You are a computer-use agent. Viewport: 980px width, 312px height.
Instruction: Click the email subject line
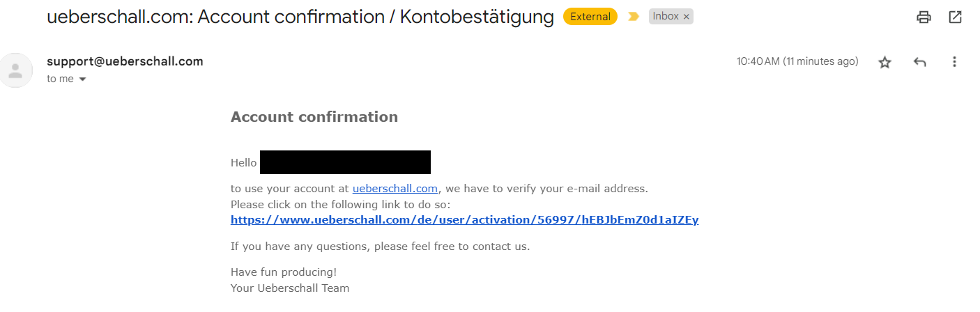[300, 17]
